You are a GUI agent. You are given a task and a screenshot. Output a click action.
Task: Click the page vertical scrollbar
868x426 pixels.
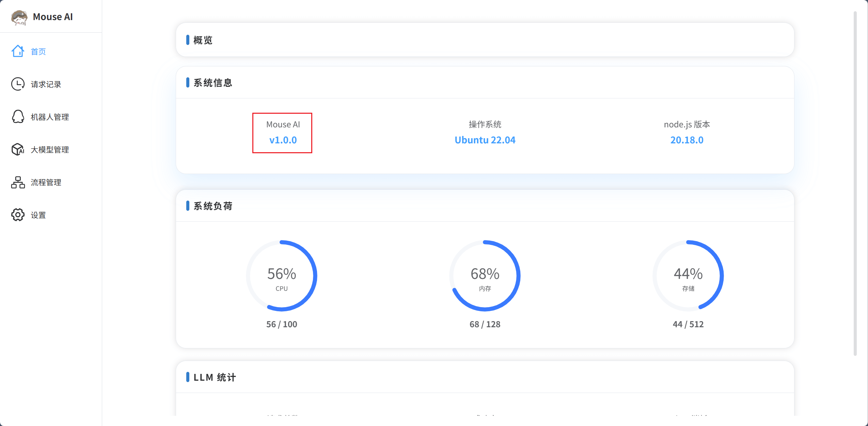tap(855, 184)
